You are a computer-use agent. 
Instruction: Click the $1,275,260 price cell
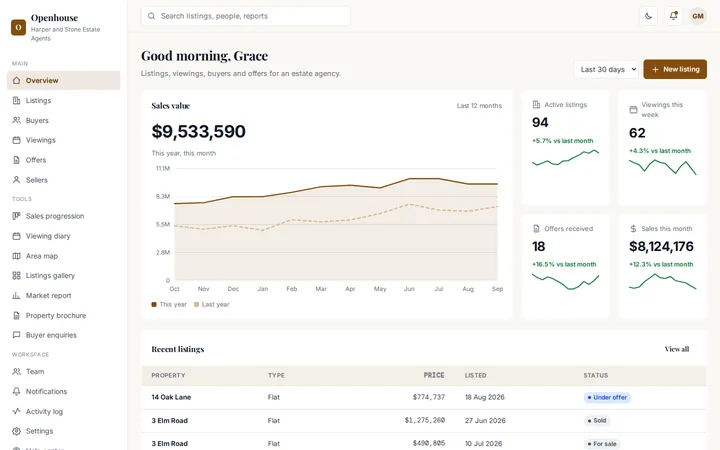click(x=425, y=420)
